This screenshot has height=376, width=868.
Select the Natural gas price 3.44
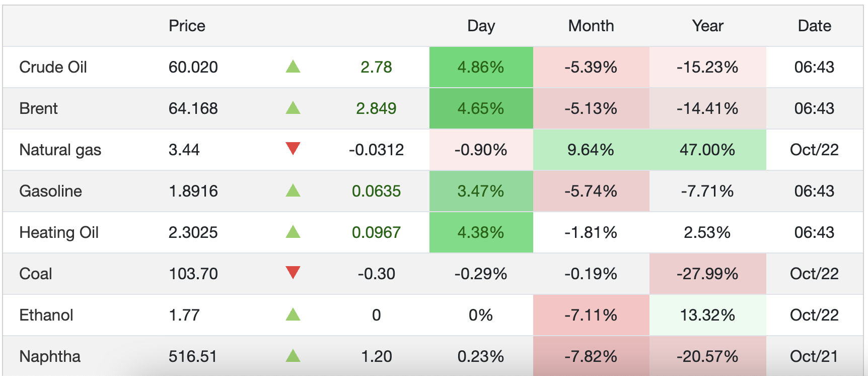(x=184, y=150)
